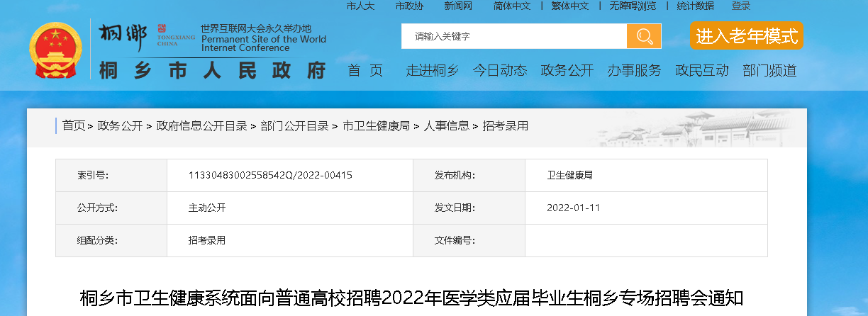Open 走进桐乡 navigation menu
The width and height of the screenshot is (868, 316).
click(x=433, y=70)
